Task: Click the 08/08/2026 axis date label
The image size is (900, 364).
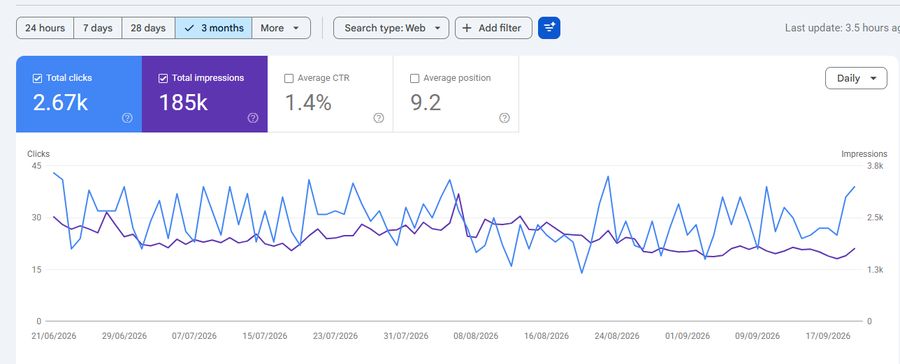Action: click(x=476, y=336)
